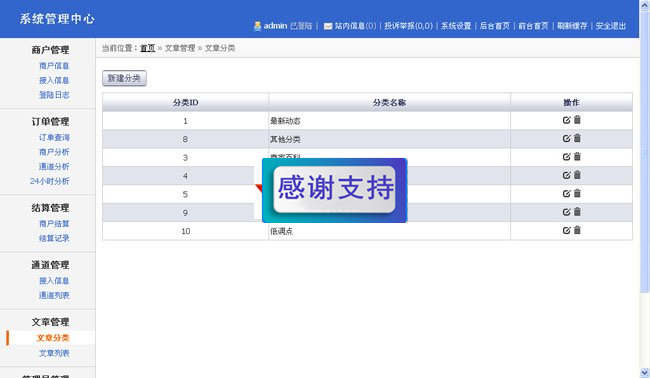Edit the 低调点 category (ID 10)
The image size is (650, 378).
tap(566, 230)
